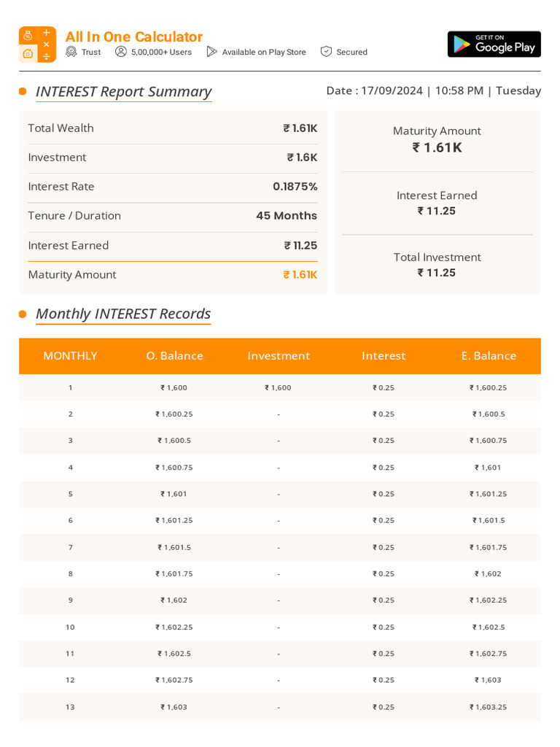
Task: Click the O. Balance column header
Action: click(175, 356)
